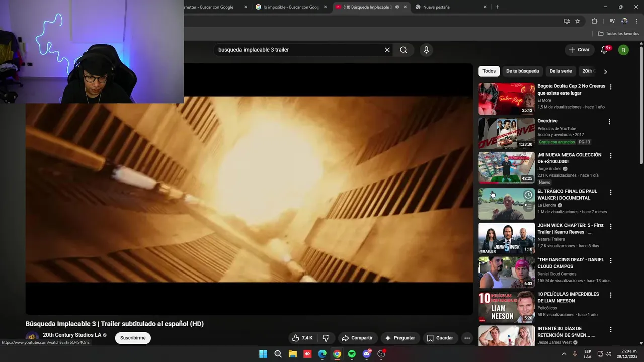Image resolution: width=644 pixels, height=362 pixels.
Task: Open Chrome profile avatar in toolbar
Action: click(x=624, y=21)
